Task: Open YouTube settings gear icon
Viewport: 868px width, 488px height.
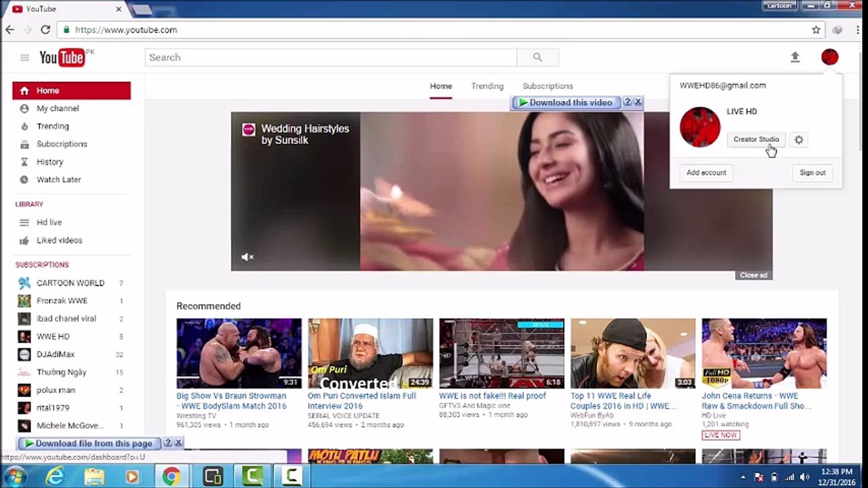Action: point(799,140)
